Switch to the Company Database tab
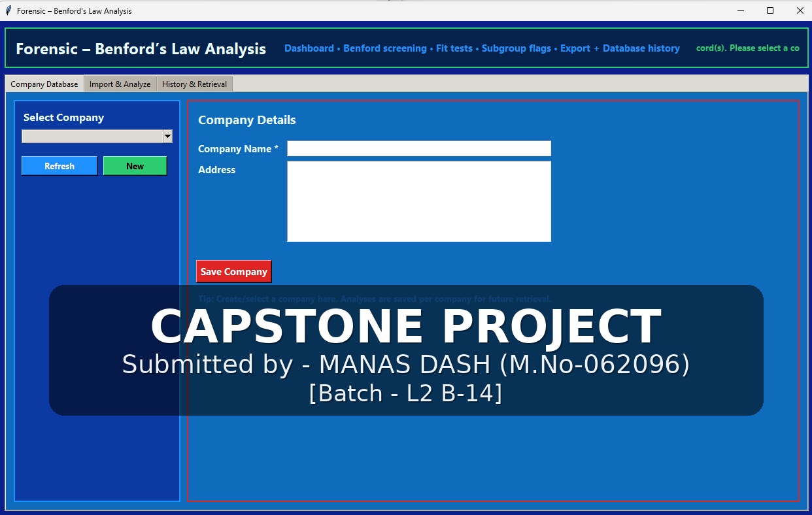812x515 pixels. pos(44,84)
